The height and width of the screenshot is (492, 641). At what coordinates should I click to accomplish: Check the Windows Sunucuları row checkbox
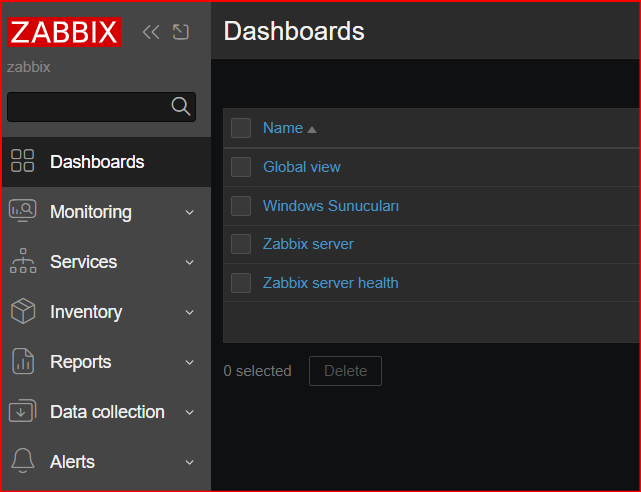tap(241, 206)
